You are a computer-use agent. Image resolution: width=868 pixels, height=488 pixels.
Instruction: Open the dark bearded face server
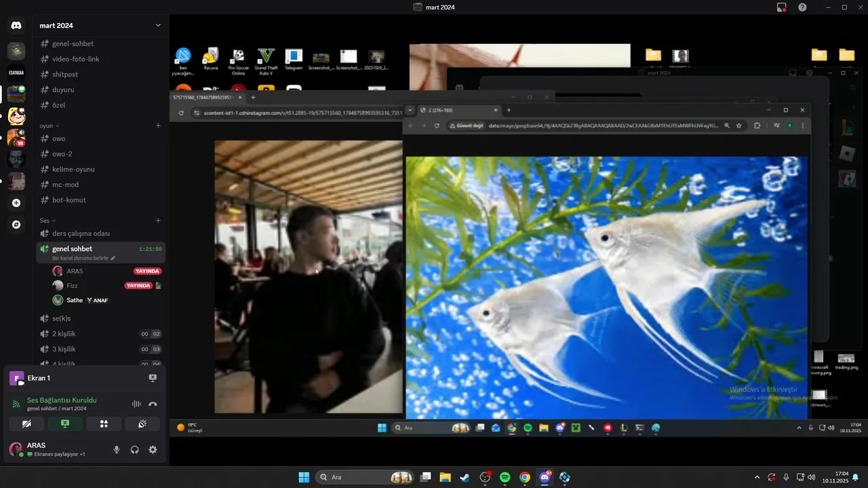[16, 159]
